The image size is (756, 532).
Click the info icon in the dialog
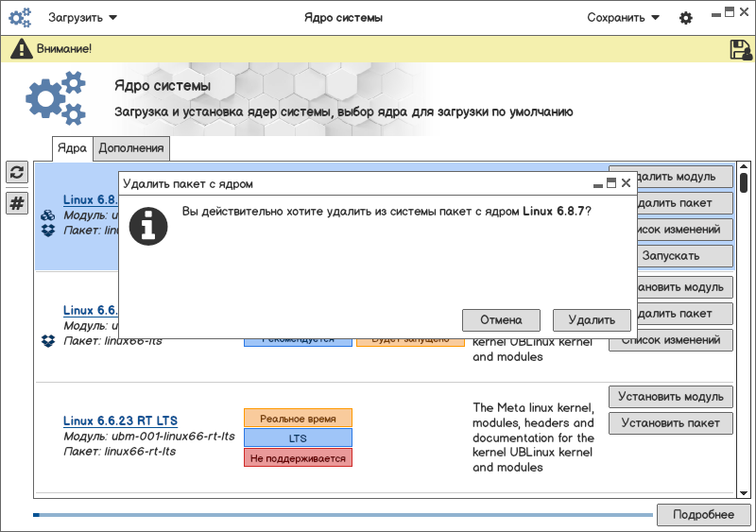click(x=148, y=226)
